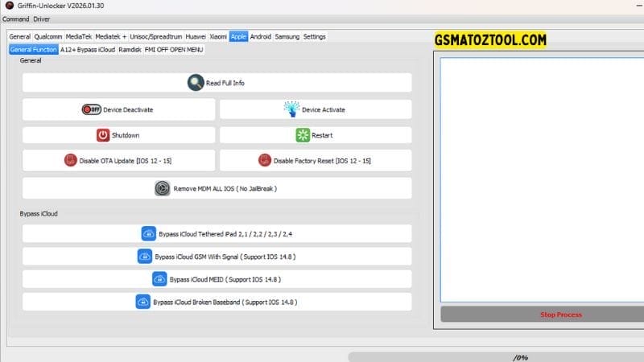
Task: Click Disable Factory Reset [IOS 12 - 15]
Action: point(316,160)
